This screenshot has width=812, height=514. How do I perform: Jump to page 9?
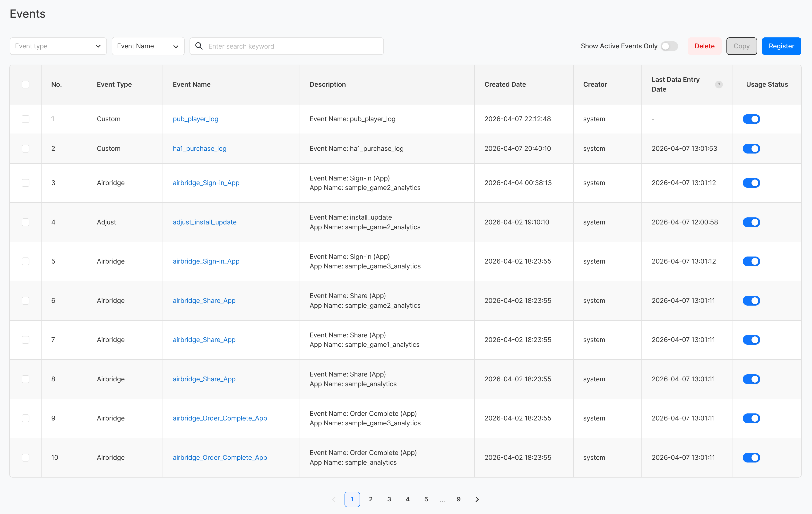tap(458, 499)
